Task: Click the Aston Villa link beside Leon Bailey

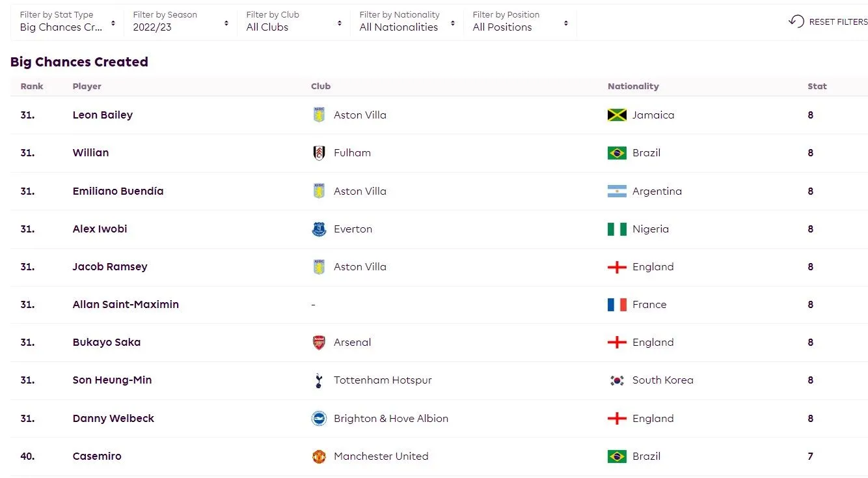Action: pyautogui.click(x=360, y=115)
